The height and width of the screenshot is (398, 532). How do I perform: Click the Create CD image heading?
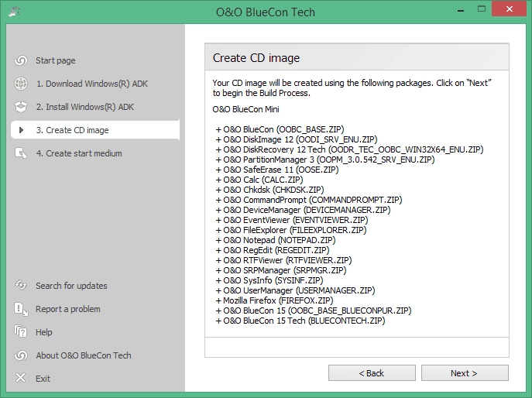point(256,58)
